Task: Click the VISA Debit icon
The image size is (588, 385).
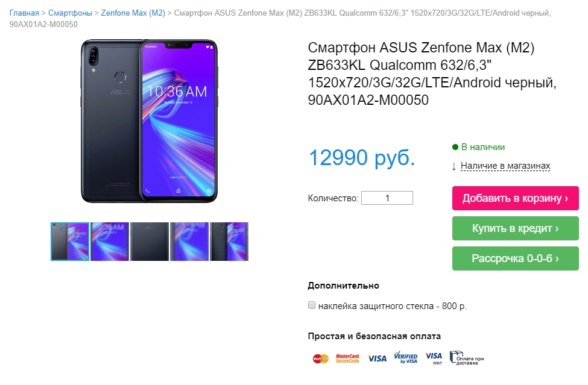Action: [434, 358]
